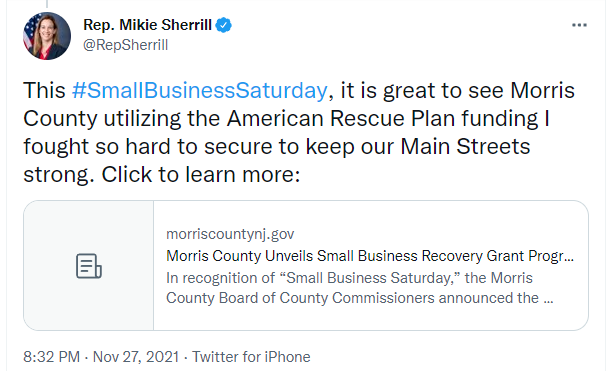Screen dimensions: 608x371
Task: Select the words 'American Rescue Plan'
Action: [341, 118]
